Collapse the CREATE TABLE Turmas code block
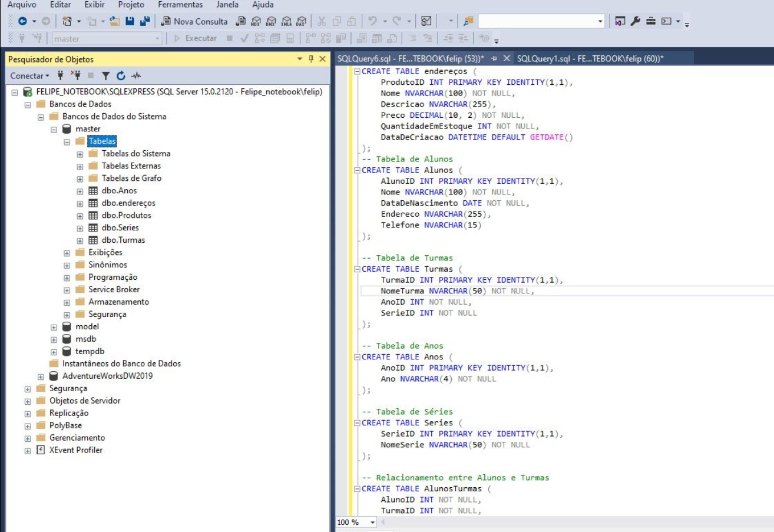774x532 pixels. click(358, 269)
